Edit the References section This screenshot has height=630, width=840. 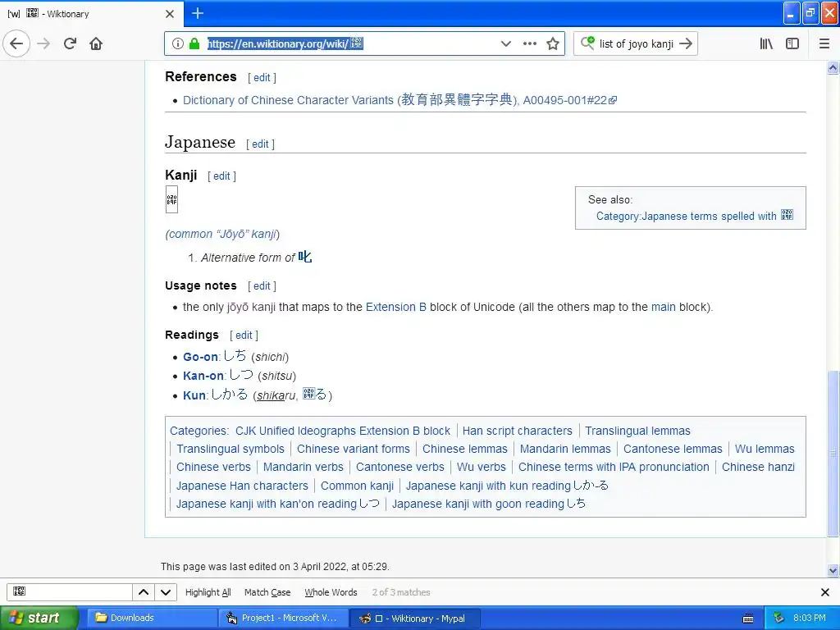pos(262,77)
